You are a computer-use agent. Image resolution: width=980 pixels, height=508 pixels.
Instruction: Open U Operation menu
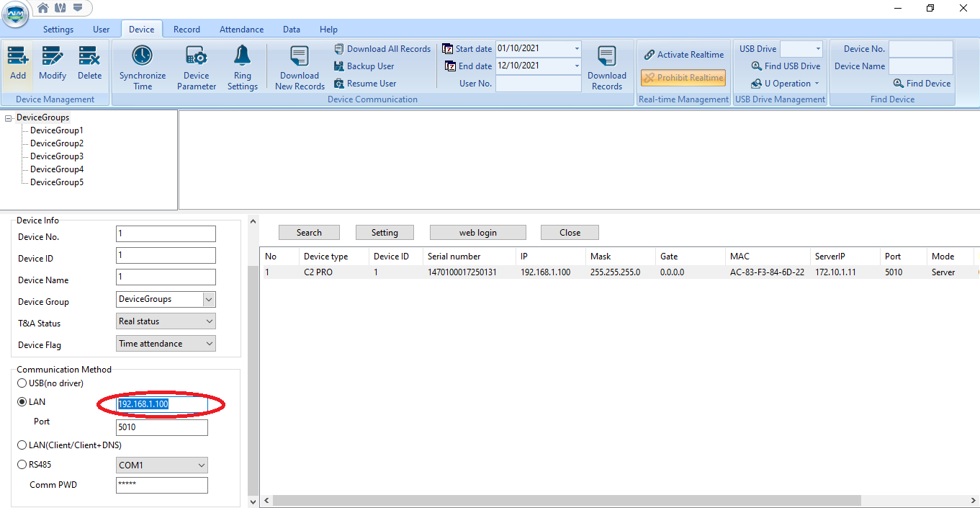coord(786,84)
